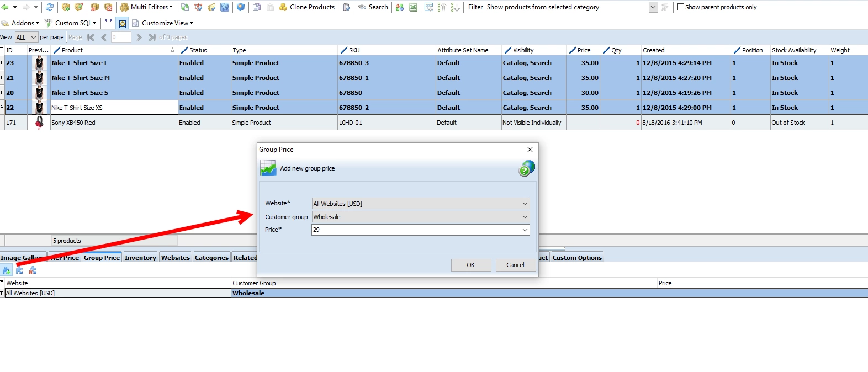
Task: Click the Search toolbar button
Action: tap(373, 7)
